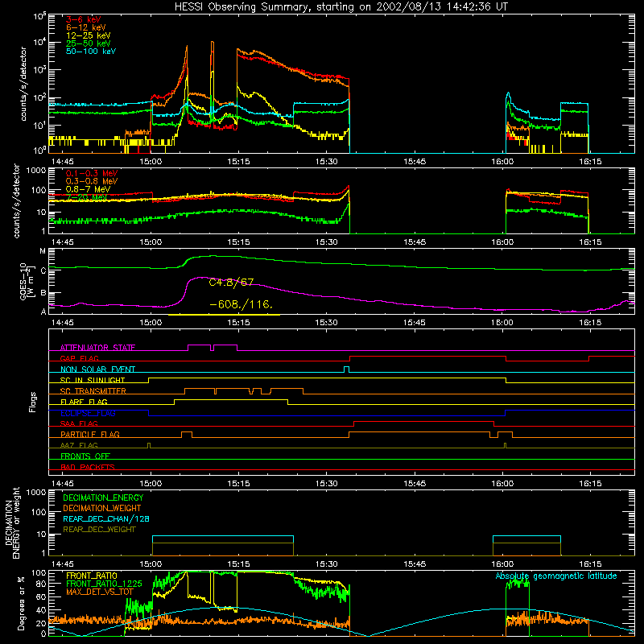Select the SAA_FLAG label
Viewport: 644px width, 644px height.
[79, 423]
